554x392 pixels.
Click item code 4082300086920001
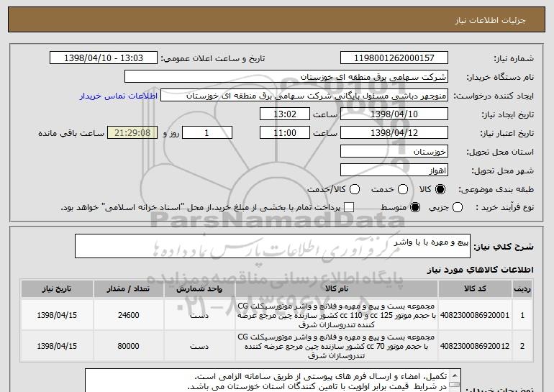pos(475,315)
